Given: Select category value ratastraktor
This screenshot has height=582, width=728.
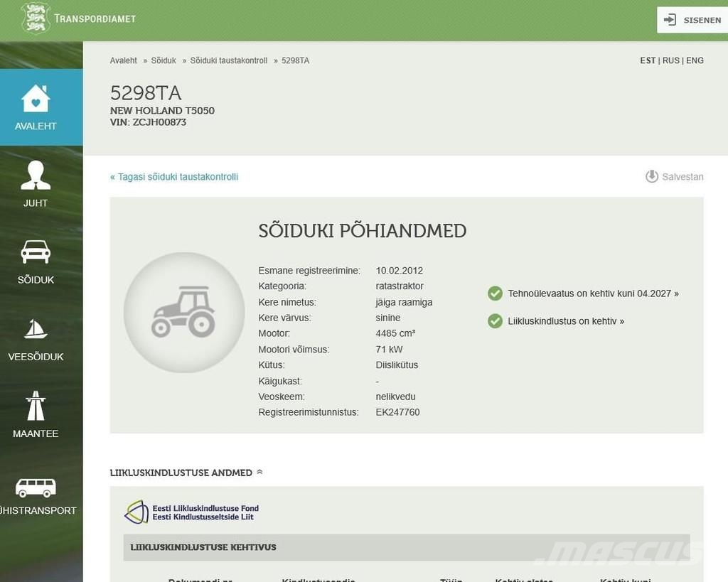Looking at the screenshot, I should point(400,286).
